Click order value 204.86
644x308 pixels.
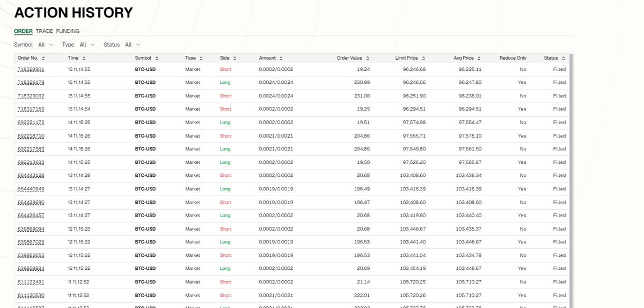coord(362,136)
